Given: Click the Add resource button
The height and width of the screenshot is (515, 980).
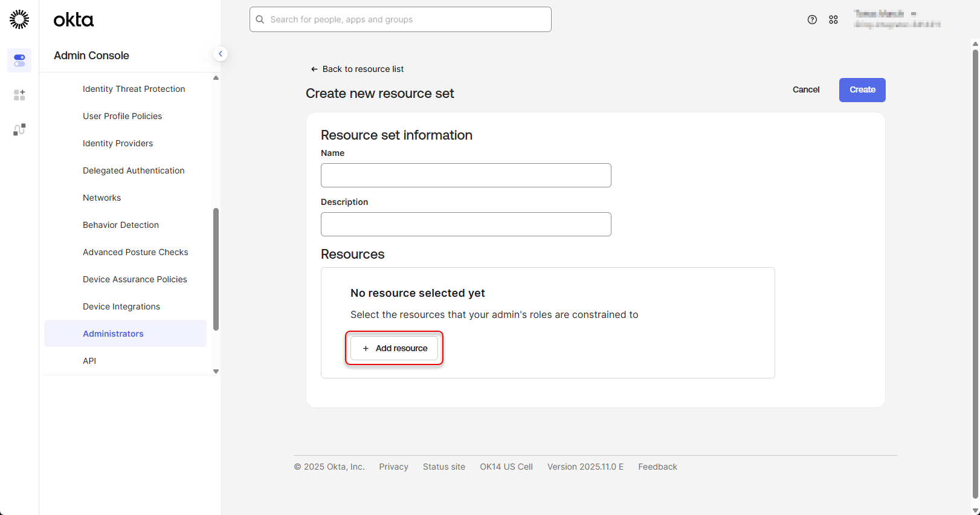Looking at the screenshot, I should click(x=395, y=348).
